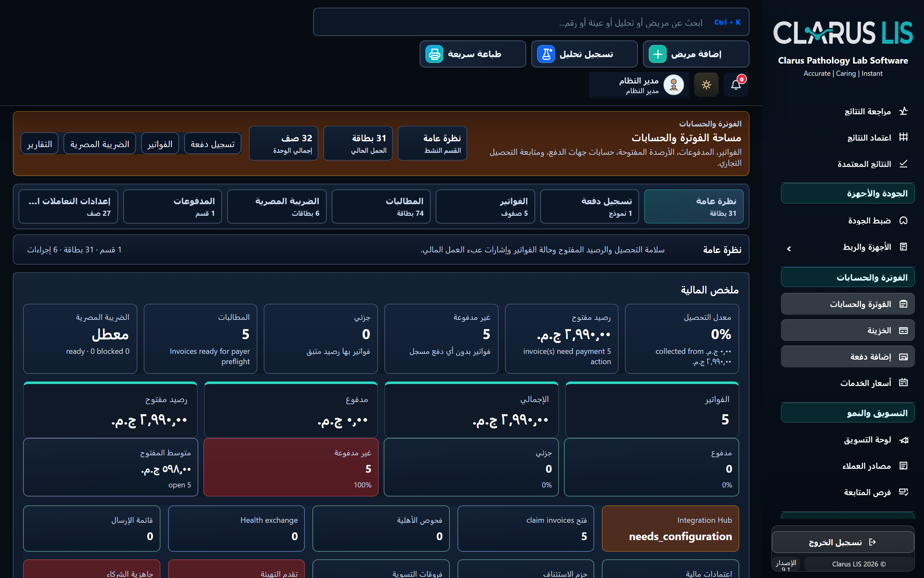Select the إعدادات التعاملات 27 صف tab
The height and width of the screenshot is (578, 924).
click(x=68, y=206)
